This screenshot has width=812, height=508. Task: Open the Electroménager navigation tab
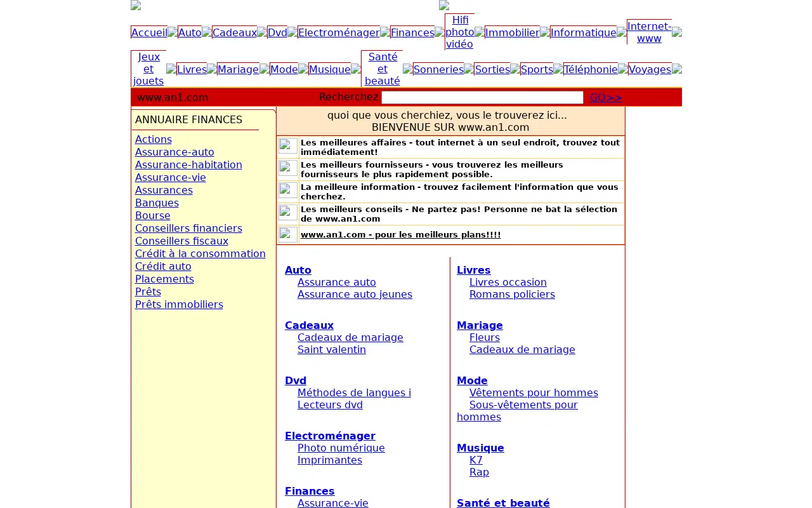[339, 32]
